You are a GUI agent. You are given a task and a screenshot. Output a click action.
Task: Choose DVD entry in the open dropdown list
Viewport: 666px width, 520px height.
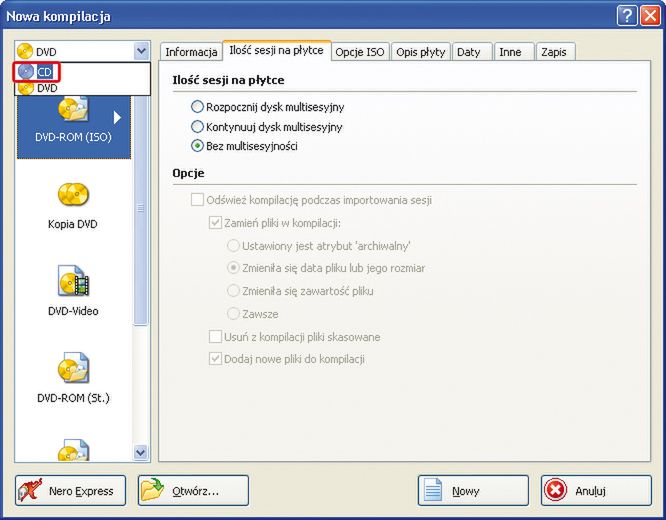pyautogui.click(x=83, y=88)
